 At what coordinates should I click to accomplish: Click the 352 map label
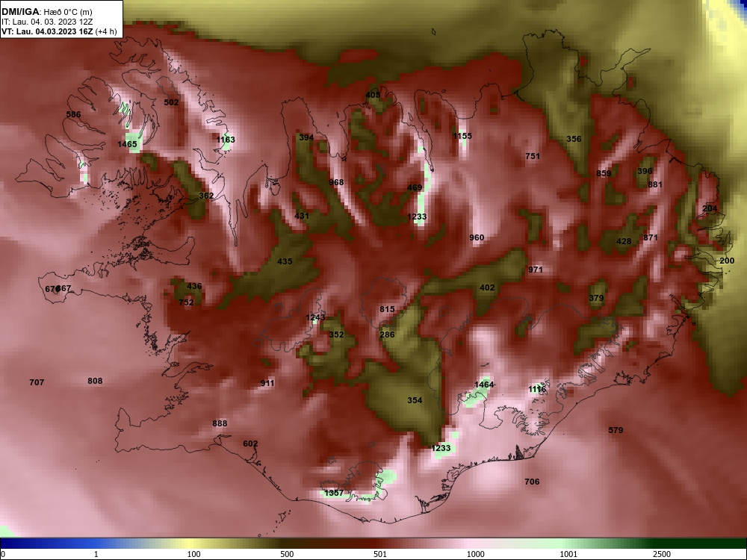tap(336, 335)
